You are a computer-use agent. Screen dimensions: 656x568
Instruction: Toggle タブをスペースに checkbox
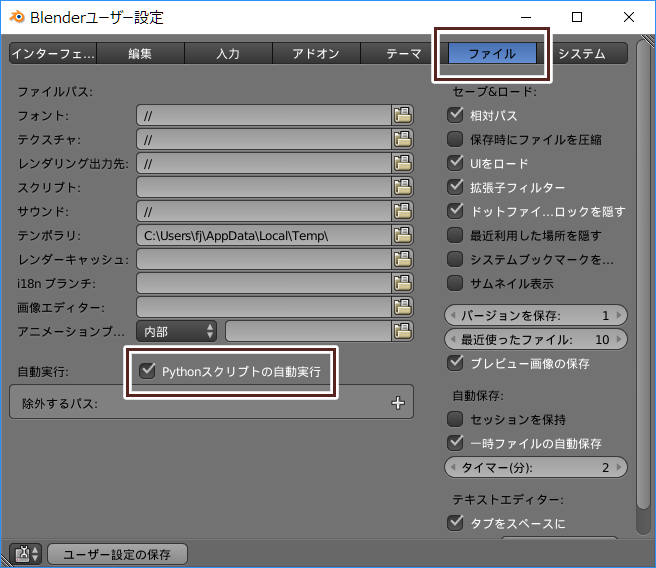455,523
